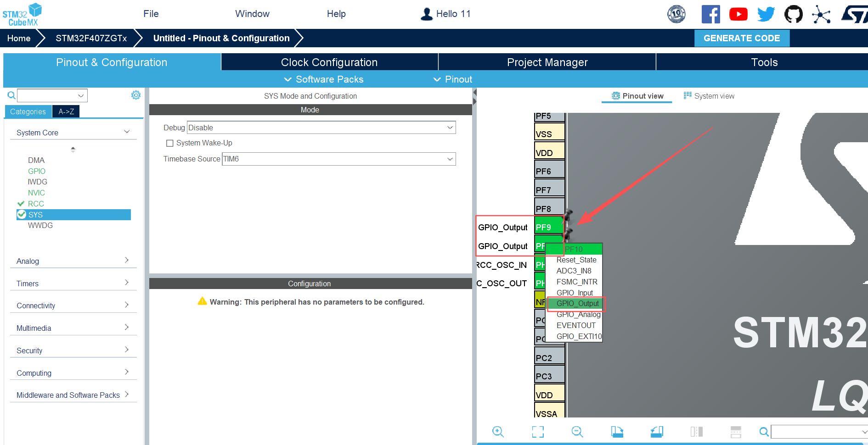Open the Pinout dropdown menu
This screenshot has height=445, width=868.
(x=453, y=79)
